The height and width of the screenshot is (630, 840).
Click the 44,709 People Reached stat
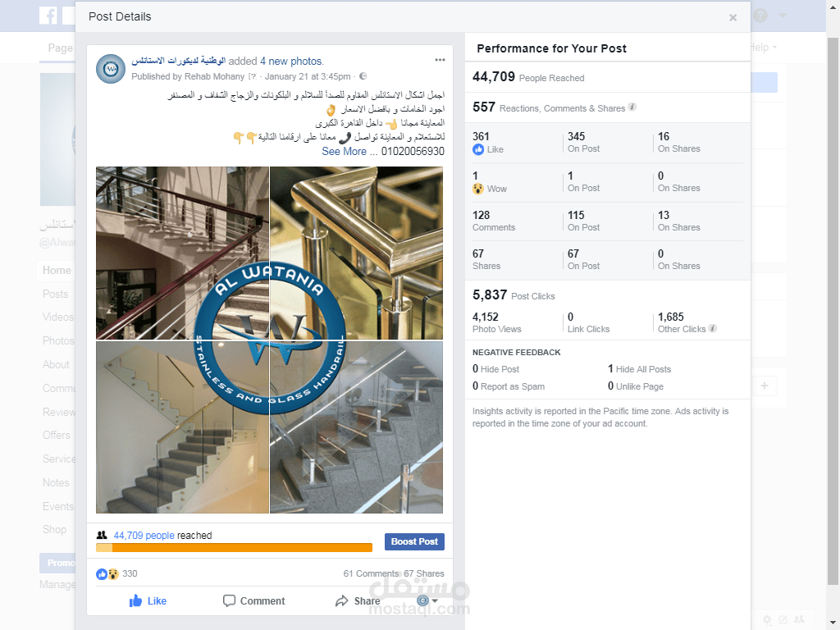click(x=528, y=77)
